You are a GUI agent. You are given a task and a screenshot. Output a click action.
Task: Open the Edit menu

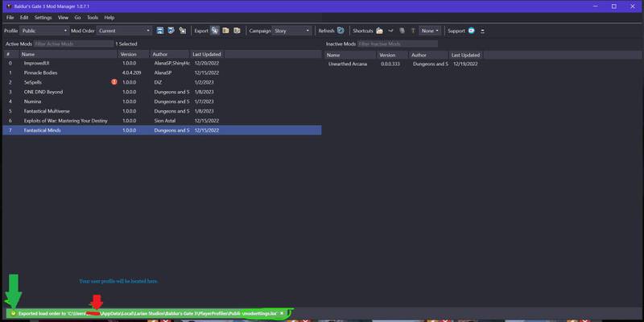[x=24, y=18]
